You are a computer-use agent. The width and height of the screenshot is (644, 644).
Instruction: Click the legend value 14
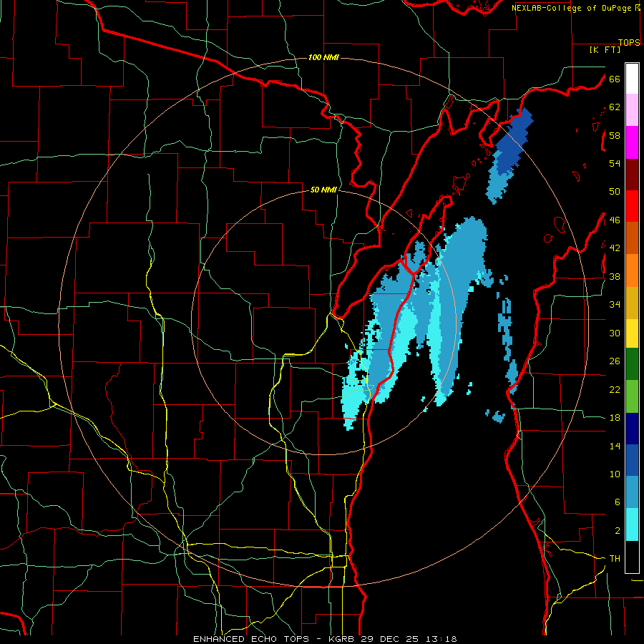click(615, 446)
